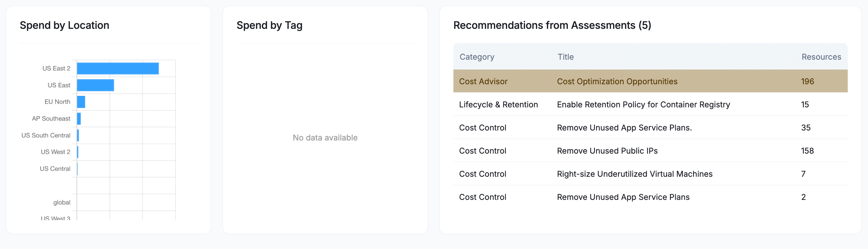Click the US South Central axis label
This screenshot has width=868, height=249.
(x=46, y=135)
